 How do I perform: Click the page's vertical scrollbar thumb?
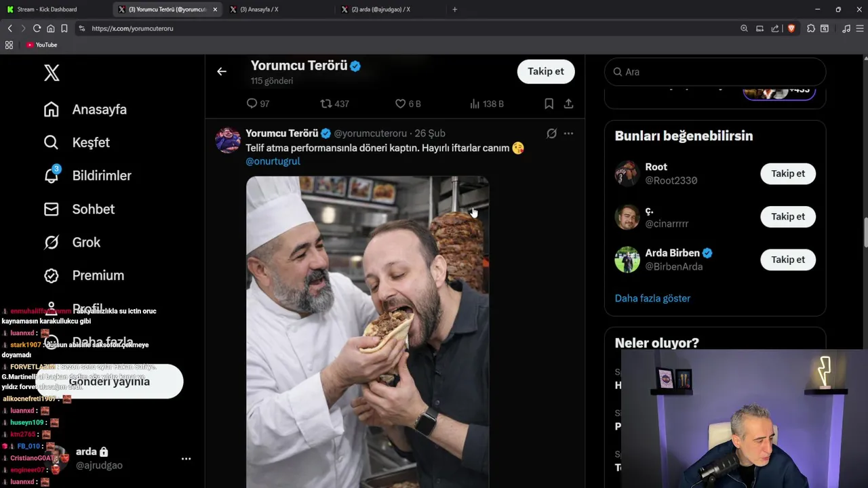(x=865, y=232)
